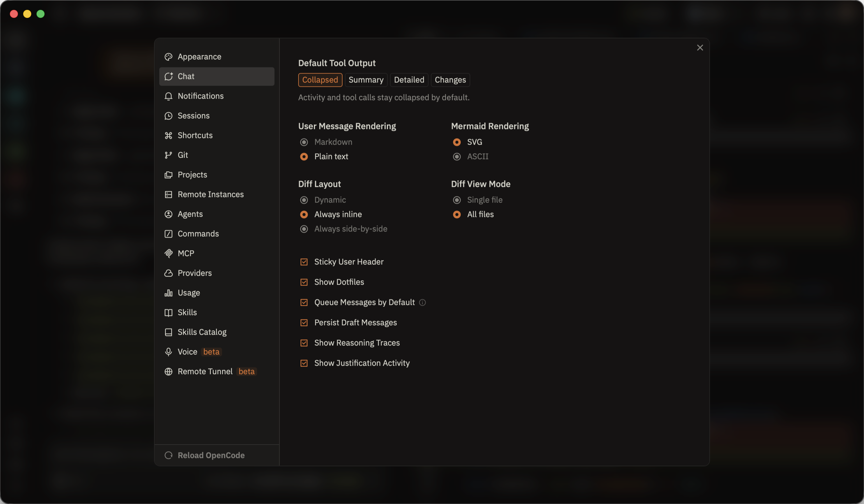Uncheck the Sticky User Header checkbox
The height and width of the screenshot is (504, 864).
tap(304, 262)
